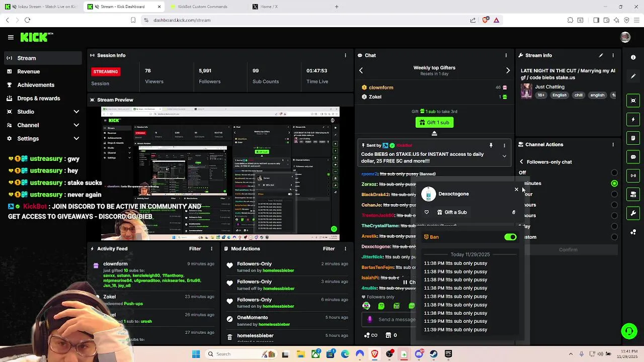Select the day followers-only radio option

[614, 226]
